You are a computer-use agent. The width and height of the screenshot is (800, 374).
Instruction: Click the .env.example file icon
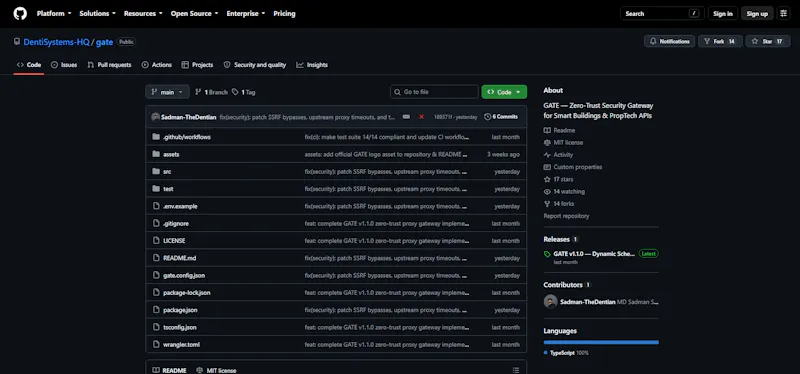click(156, 206)
